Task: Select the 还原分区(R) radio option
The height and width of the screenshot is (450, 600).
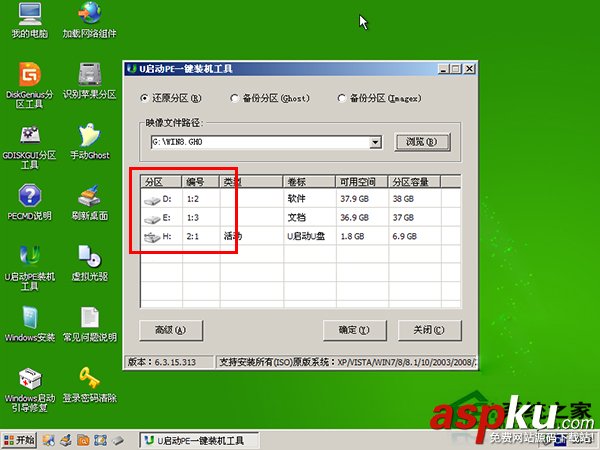Action: point(171,98)
